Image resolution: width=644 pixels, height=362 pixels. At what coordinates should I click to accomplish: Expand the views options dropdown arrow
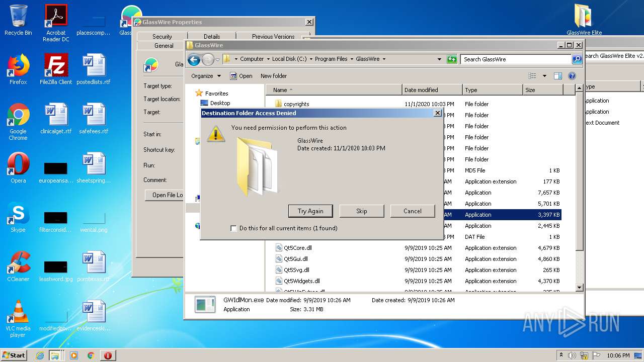coord(544,76)
